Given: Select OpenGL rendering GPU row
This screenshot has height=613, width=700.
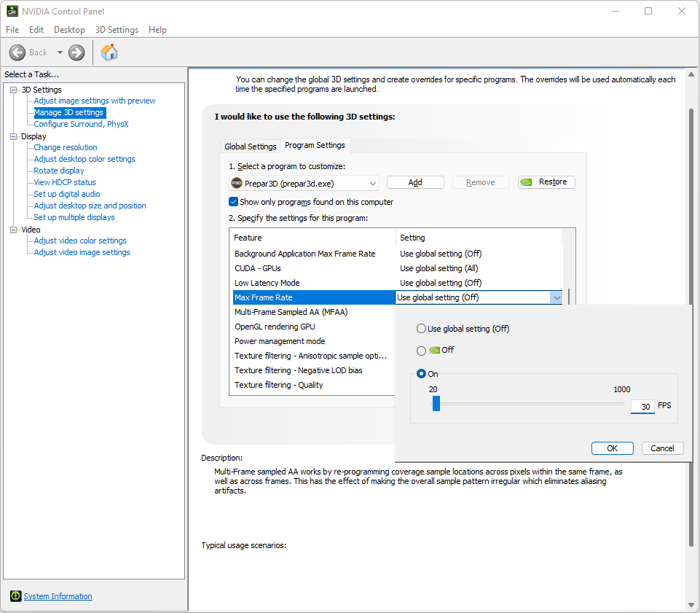Looking at the screenshot, I should 312,327.
